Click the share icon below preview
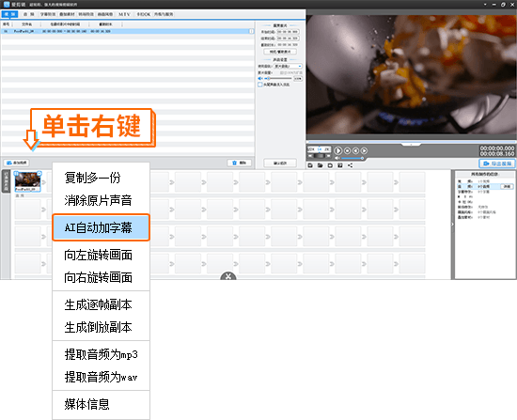Viewport: 517px width, 420px height. pyautogui.click(x=350, y=165)
